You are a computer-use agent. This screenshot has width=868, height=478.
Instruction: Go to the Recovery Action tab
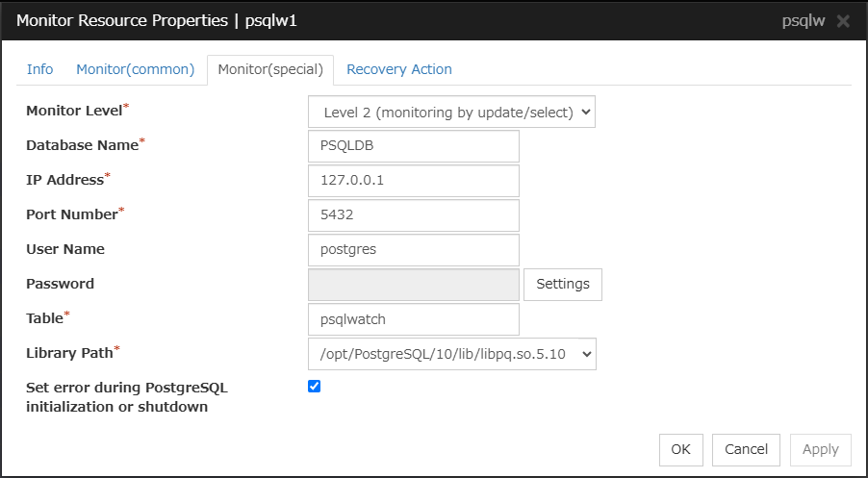398,69
